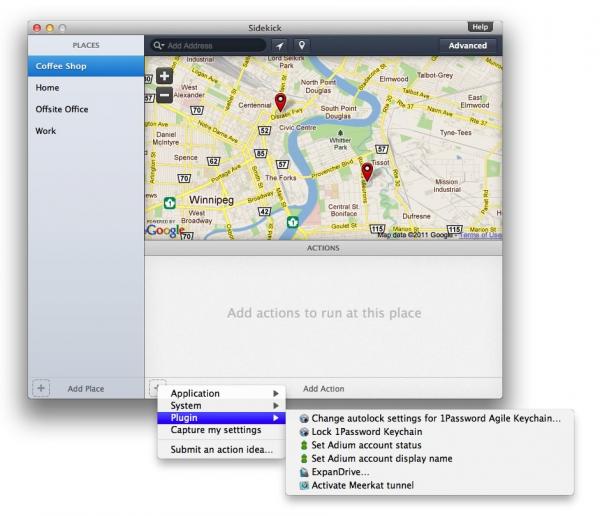
Task: Click the Add Action label
Action: pos(324,389)
